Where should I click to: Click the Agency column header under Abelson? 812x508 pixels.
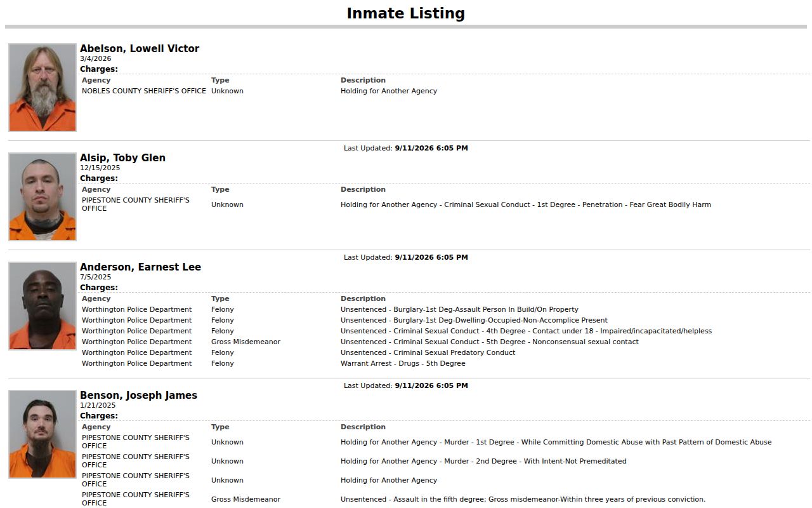[x=96, y=80]
